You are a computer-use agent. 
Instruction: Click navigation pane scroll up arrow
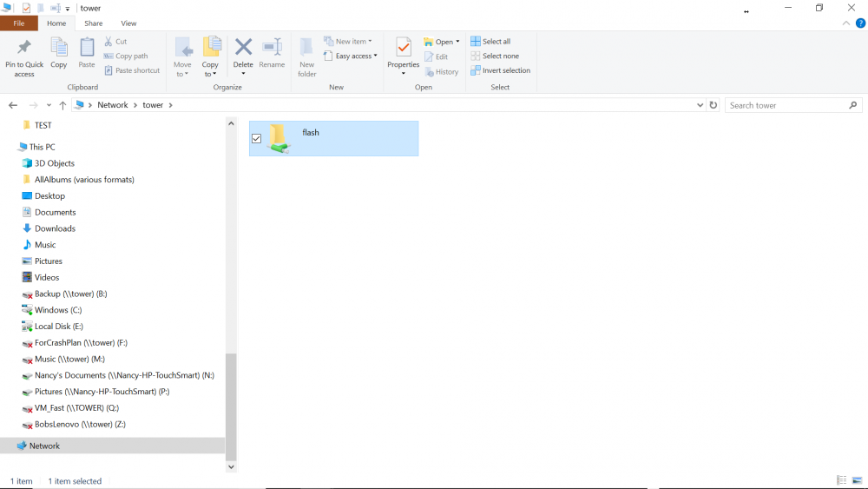pyautogui.click(x=231, y=123)
